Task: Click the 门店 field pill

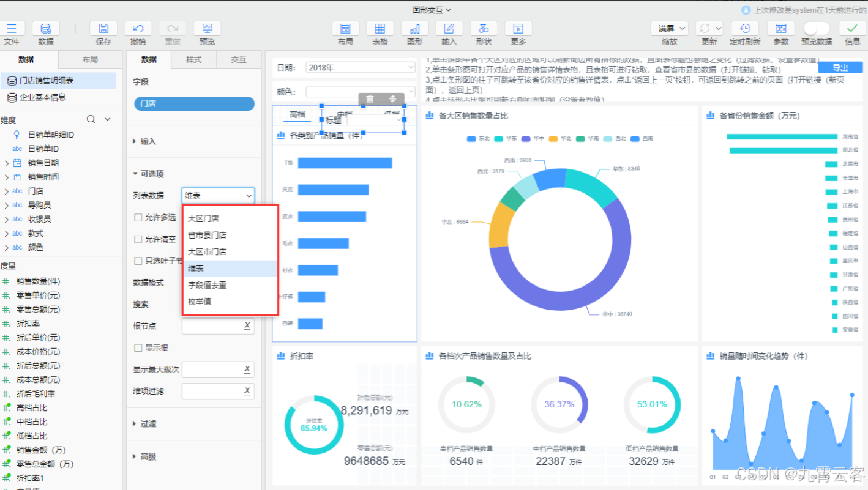Action: pyautogui.click(x=194, y=103)
